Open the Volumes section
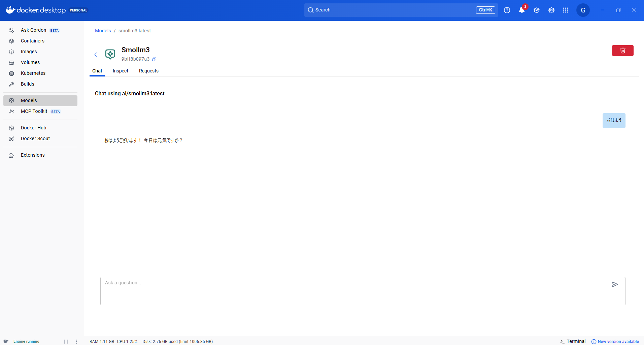The image size is (644, 345). (x=40, y=63)
